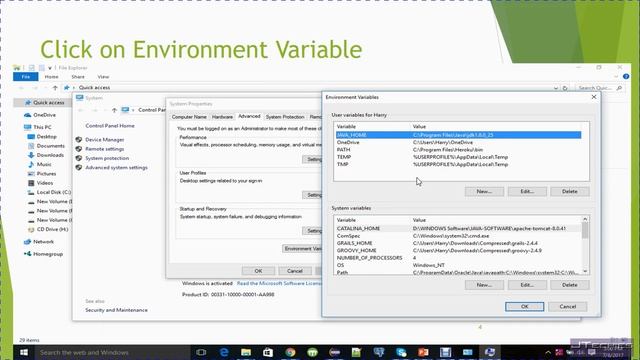Click the Up arrow in File Explorer
The image size is (640, 360).
(x=55, y=87)
